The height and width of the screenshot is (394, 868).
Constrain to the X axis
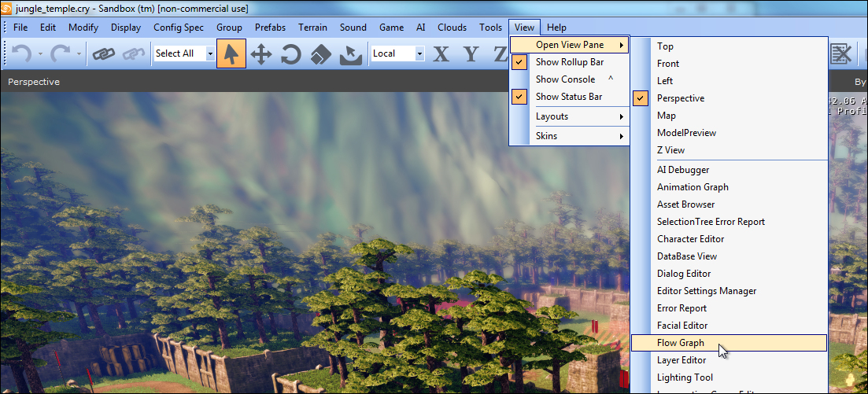[441, 53]
